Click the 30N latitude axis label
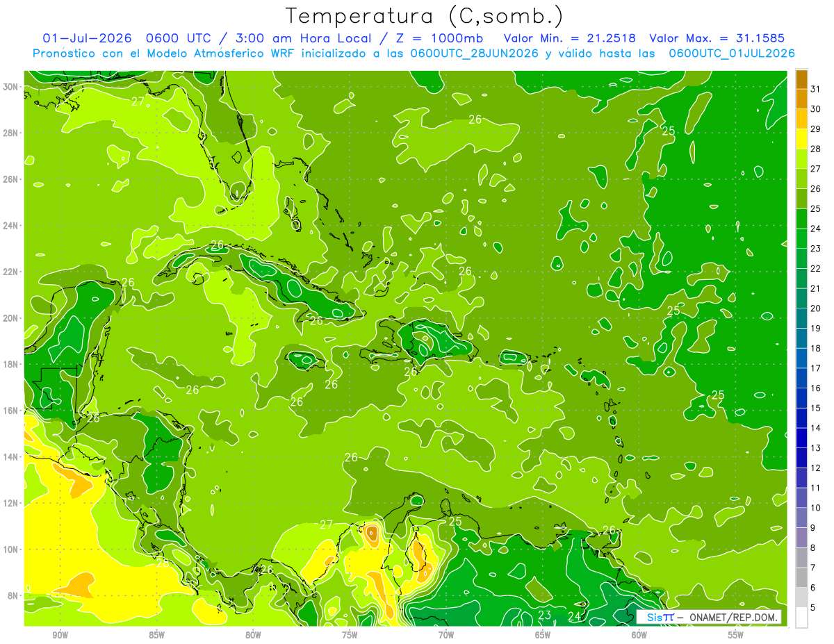This screenshot has width=834, height=644. 12,87
